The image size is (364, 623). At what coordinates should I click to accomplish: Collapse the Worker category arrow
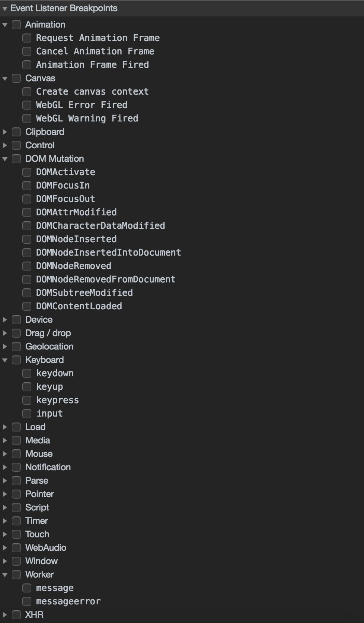tap(5, 575)
